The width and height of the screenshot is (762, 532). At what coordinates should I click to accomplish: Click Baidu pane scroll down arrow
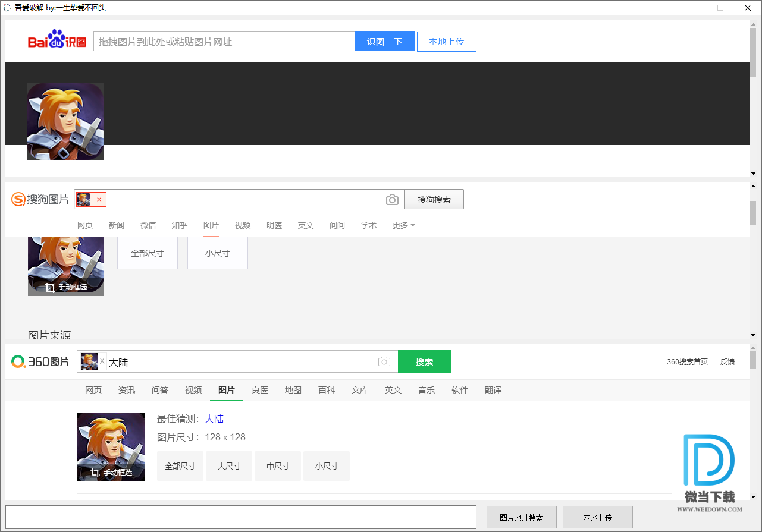click(752, 173)
